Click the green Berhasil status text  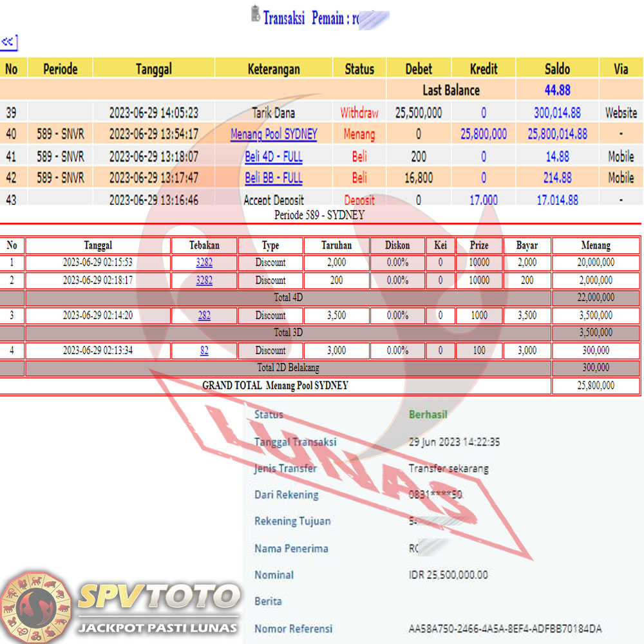pos(428,415)
